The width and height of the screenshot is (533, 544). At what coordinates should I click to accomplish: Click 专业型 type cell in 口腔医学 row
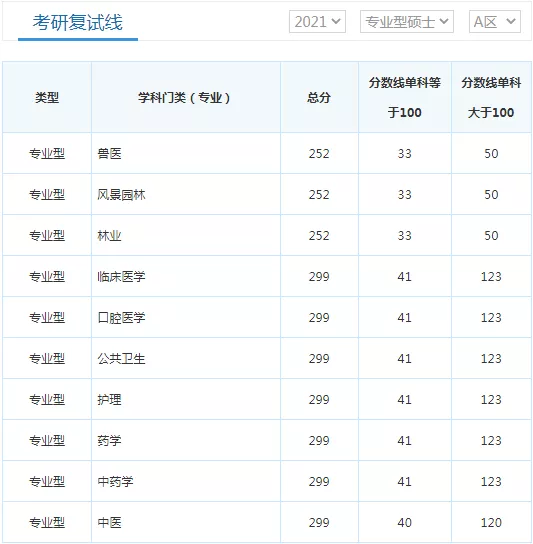[47, 317]
